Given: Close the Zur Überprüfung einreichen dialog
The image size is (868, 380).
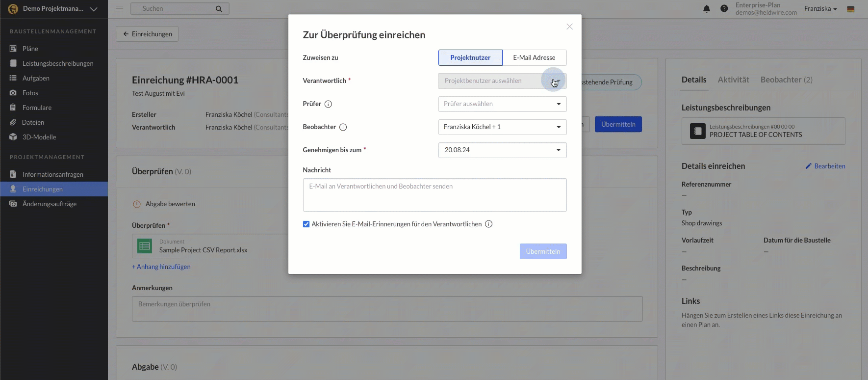Looking at the screenshot, I should click(569, 27).
